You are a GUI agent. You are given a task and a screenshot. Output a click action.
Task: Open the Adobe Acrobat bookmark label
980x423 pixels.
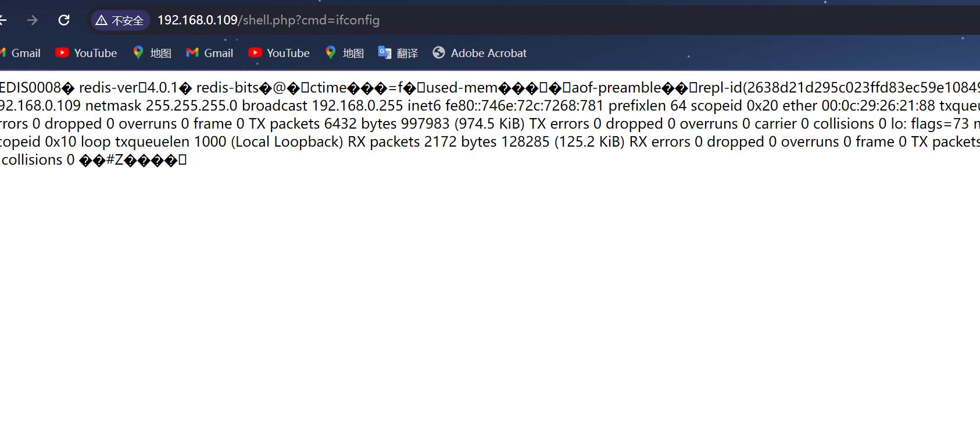pos(489,53)
